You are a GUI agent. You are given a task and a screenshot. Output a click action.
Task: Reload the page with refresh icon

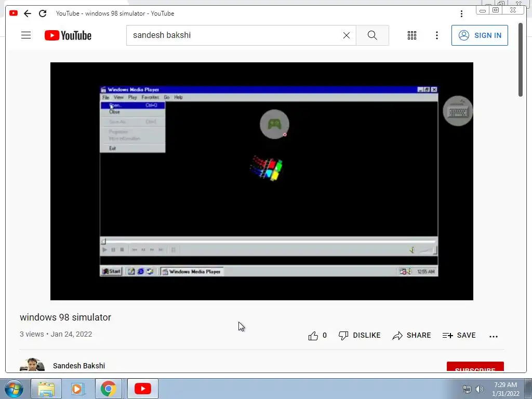click(43, 14)
